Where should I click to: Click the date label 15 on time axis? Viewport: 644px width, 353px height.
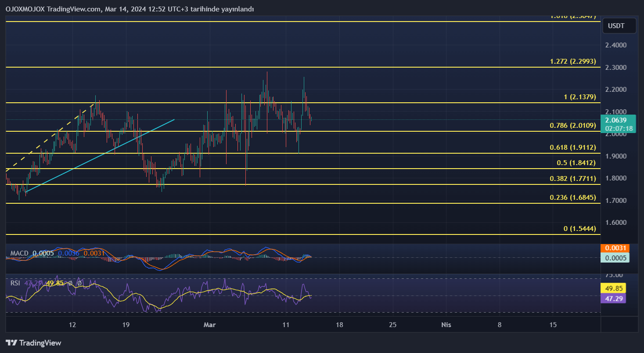coord(553,325)
